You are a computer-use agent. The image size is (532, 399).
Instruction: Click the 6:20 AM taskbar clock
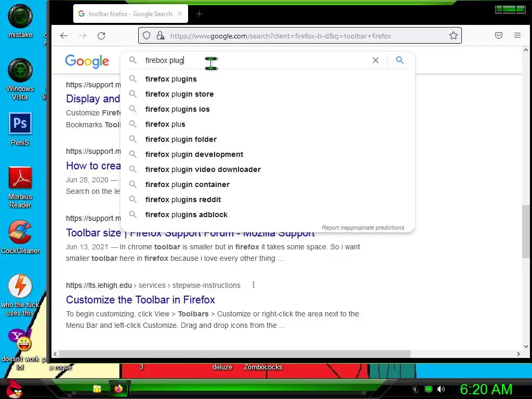pyautogui.click(x=486, y=389)
